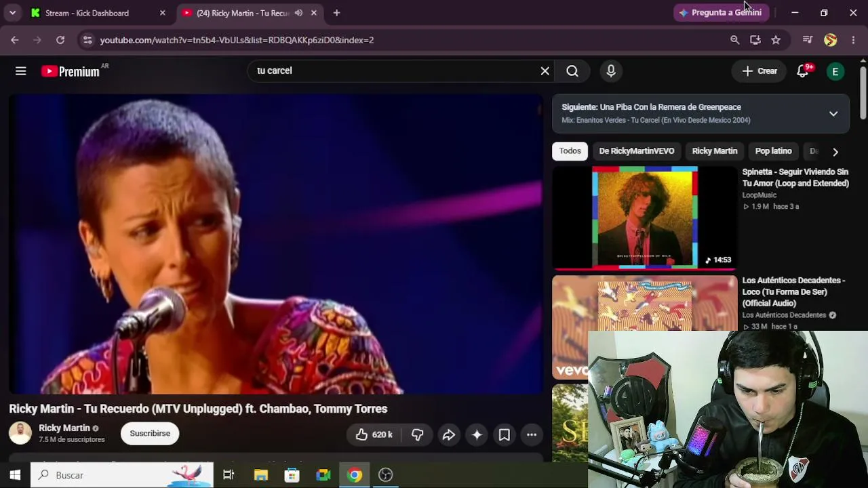
Task: Run the YouTube search with magnifier button
Action: [572, 71]
